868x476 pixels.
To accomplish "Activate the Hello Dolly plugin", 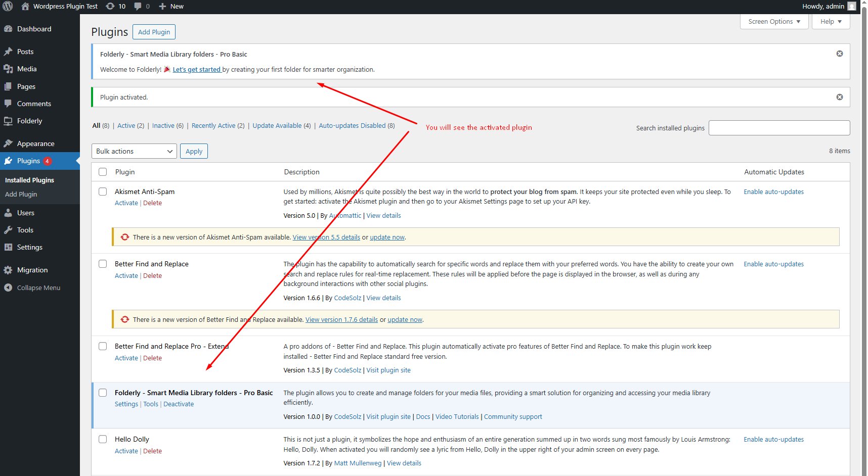I will click(126, 451).
